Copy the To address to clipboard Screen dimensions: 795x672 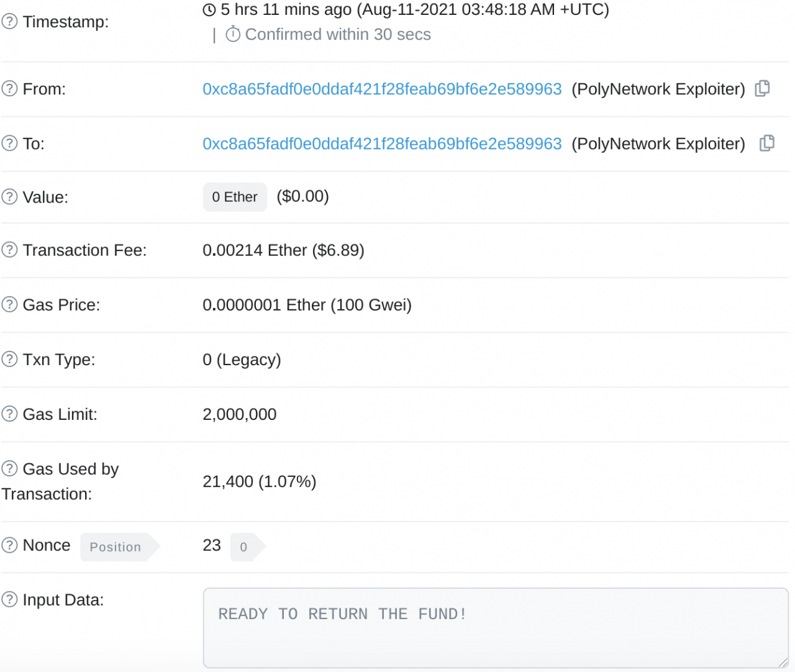click(767, 143)
